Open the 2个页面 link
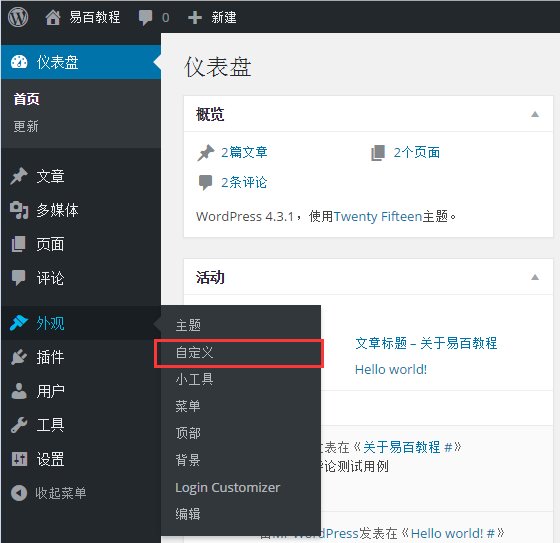This screenshot has width=560, height=543. (417, 153)
